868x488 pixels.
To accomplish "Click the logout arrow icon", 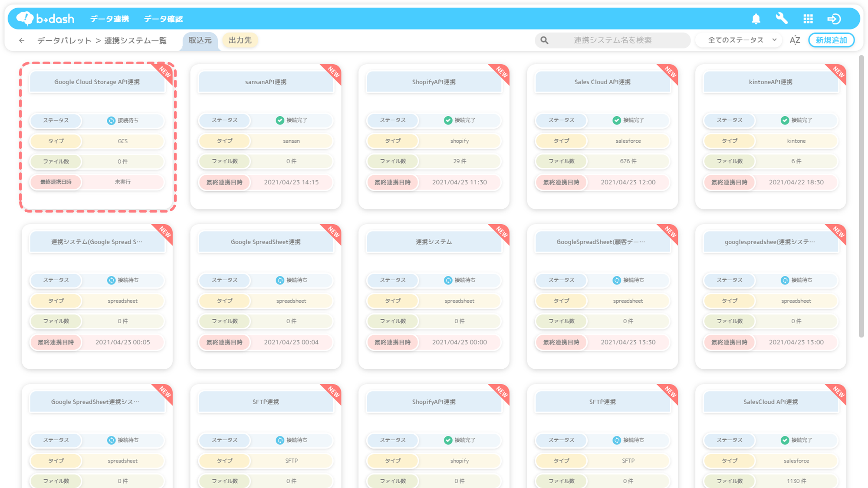I will click(x=834, y=19).
